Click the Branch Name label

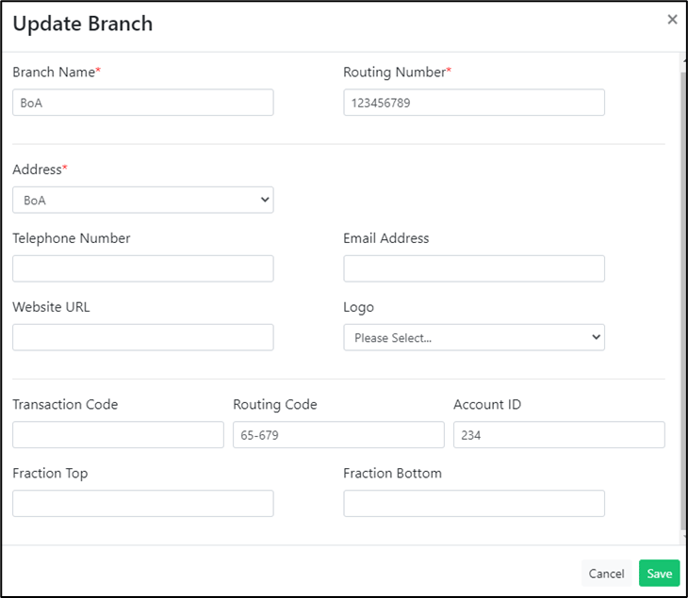[x=54, y=72]
